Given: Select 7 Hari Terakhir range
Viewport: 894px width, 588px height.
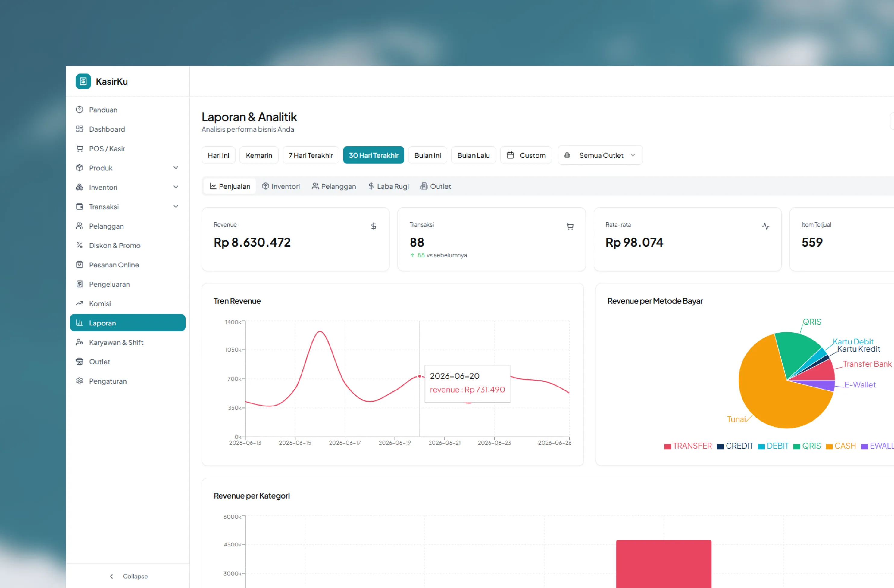Looking at the screenshot, I should click(x=311, y=155).
